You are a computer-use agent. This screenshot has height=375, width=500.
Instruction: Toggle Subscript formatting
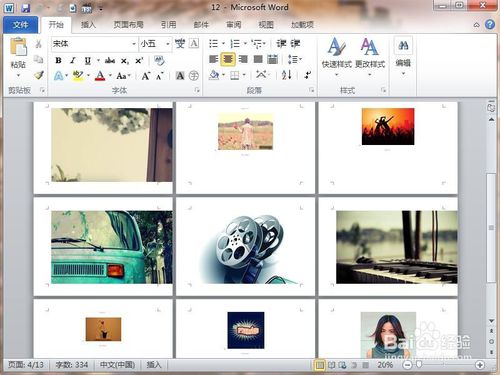click(124, 61)
